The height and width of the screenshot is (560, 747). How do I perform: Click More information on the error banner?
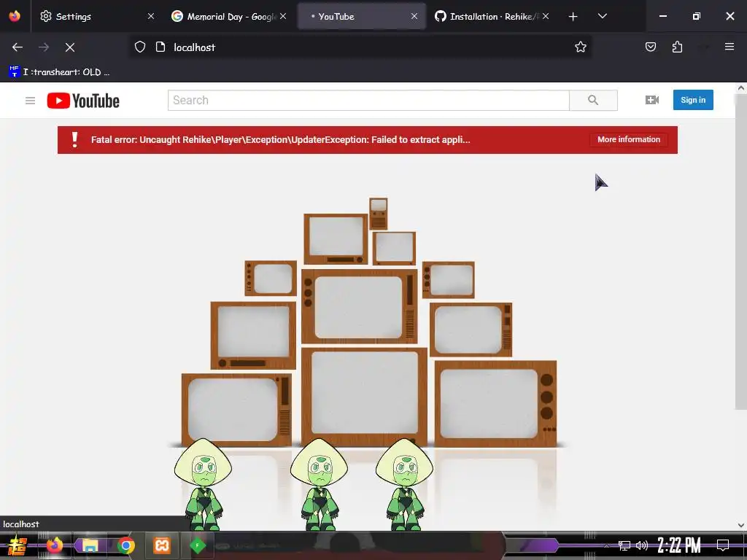(629, 139)
